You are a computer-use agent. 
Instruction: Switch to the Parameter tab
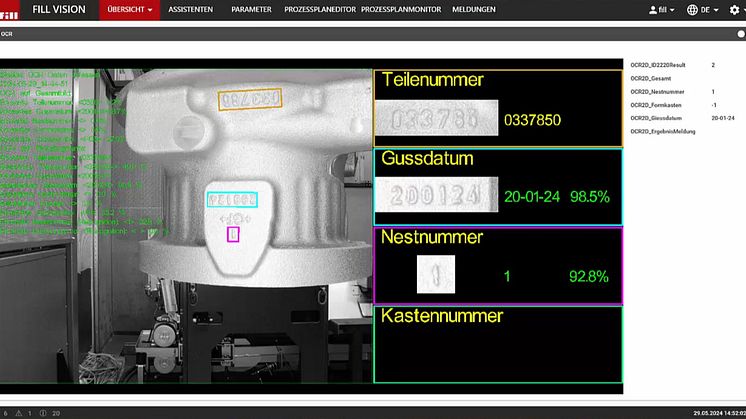(251, 9)
